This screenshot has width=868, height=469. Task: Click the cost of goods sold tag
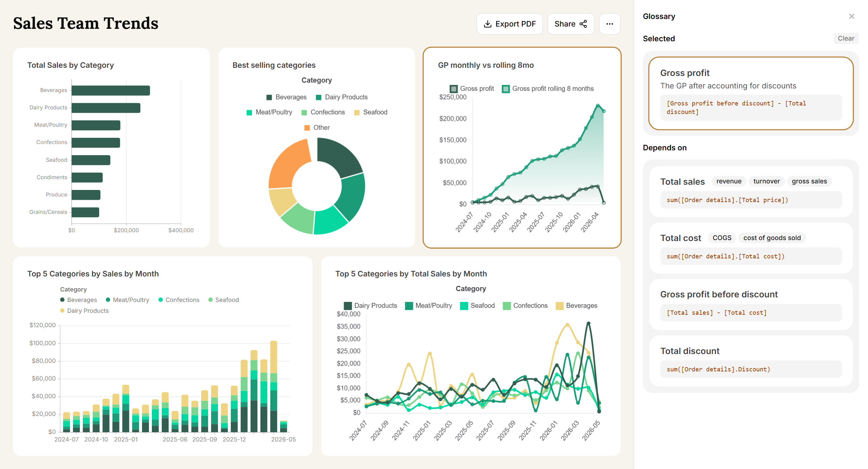point(772,238)
